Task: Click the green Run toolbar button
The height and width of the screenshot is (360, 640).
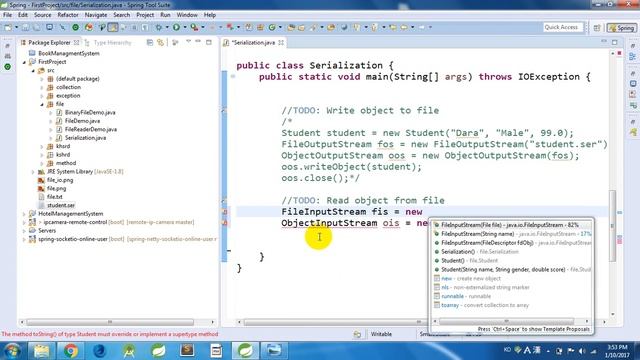Action: 176,27
